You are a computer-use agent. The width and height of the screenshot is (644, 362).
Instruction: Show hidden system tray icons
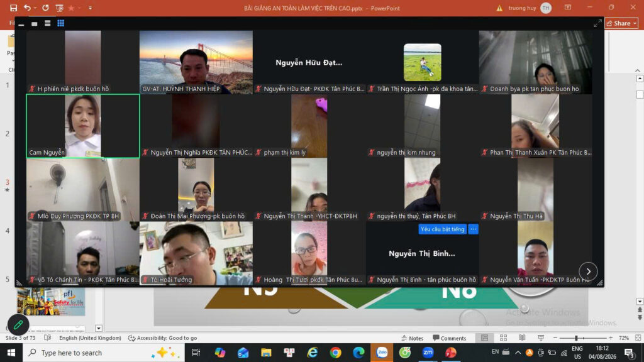coord(518,353)
